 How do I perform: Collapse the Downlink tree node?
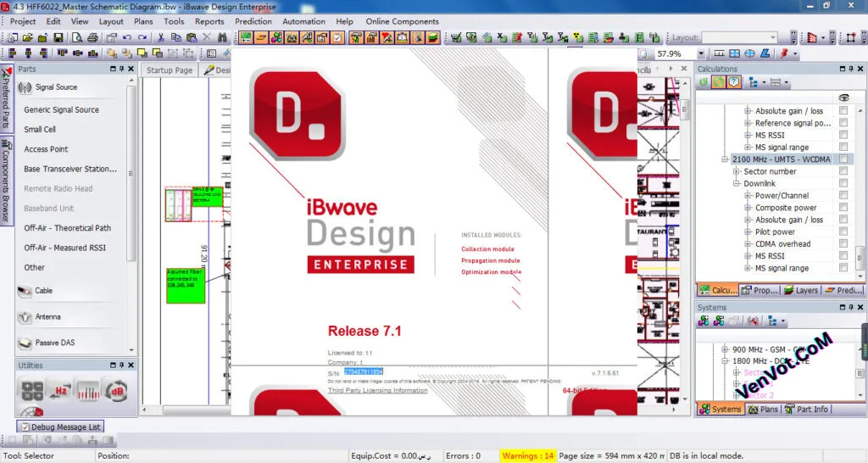(x=737, y=183)
